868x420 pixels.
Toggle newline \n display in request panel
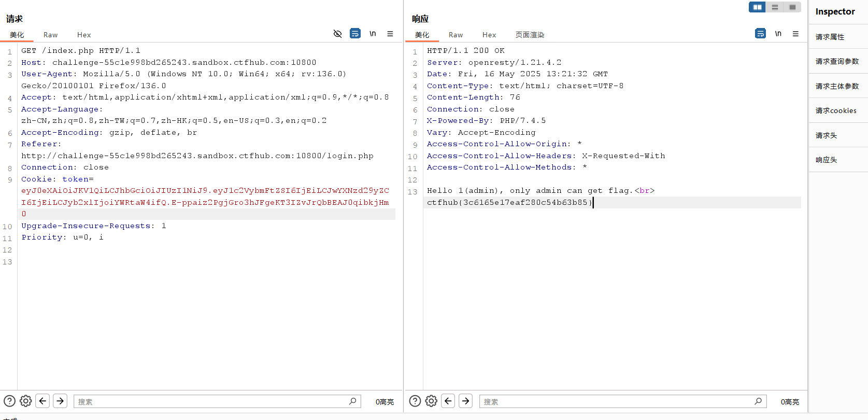[x=373, y=34]
